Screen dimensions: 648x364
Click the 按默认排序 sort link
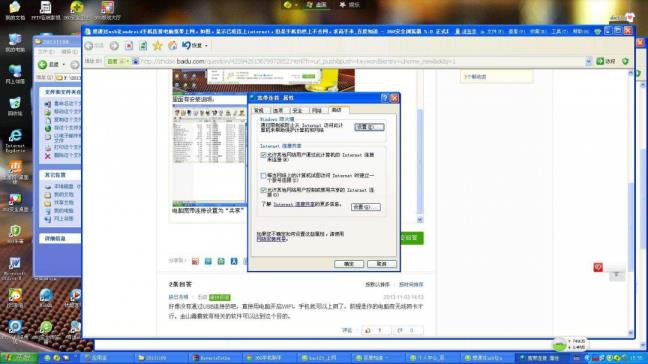click(x=377, y=285)
